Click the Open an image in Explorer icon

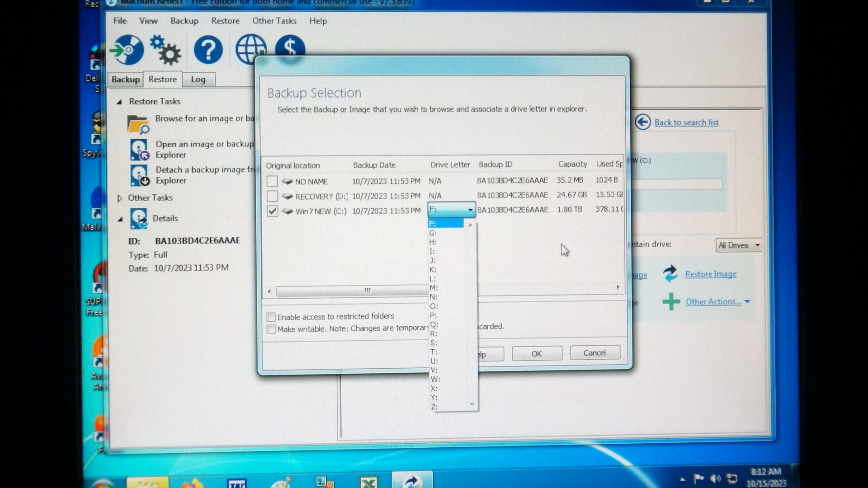tap(139, 150)
